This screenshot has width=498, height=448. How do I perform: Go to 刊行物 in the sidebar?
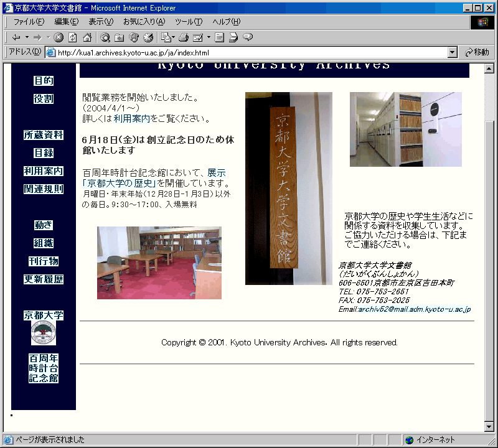[44, 261]
